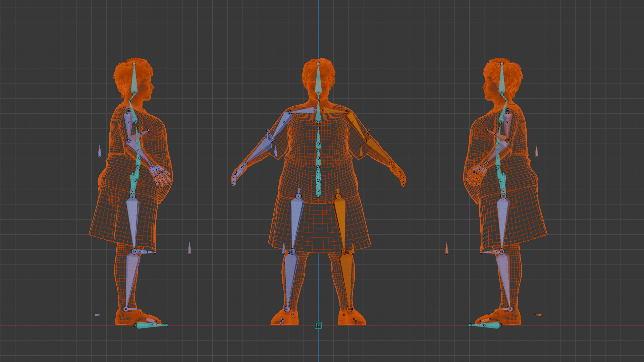Viewport: 644px width, 362px height.
Task: Click the teal root bone square on floor line
Action: pyautogui.click(x=318, y=325)
